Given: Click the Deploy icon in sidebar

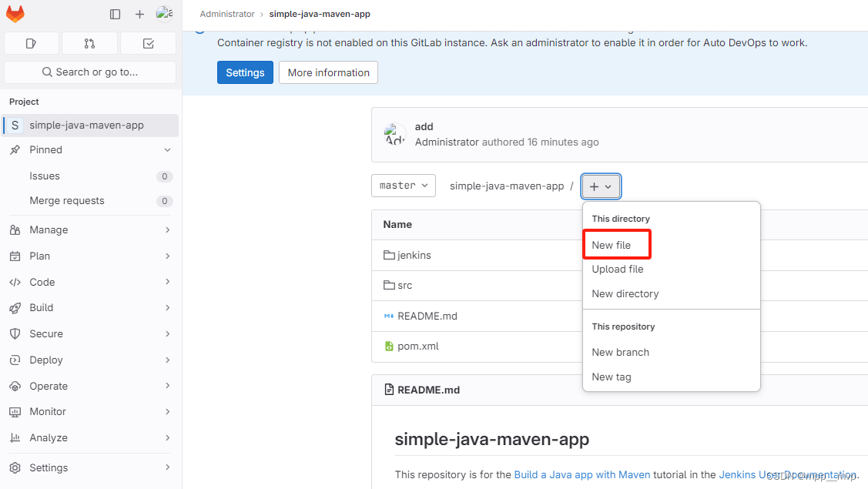Looking at the screenshot, I should click(x=15, y=360).
